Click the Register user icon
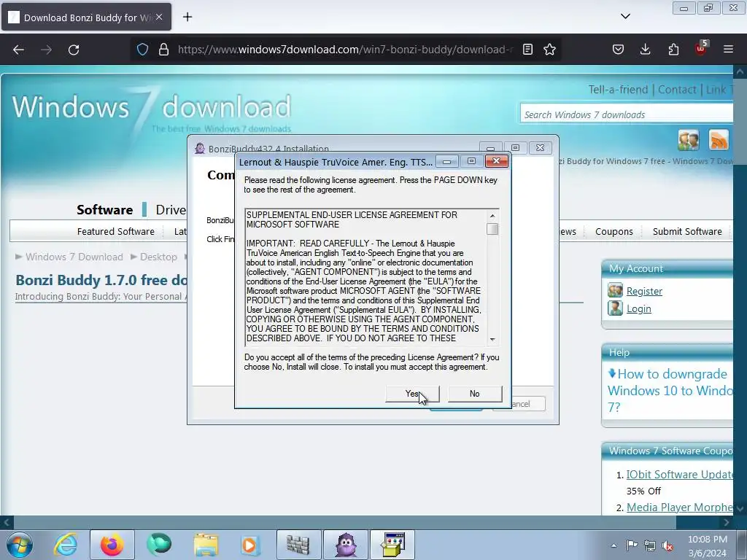The height and width of the screenshot is (560, 747). [615, 290]
